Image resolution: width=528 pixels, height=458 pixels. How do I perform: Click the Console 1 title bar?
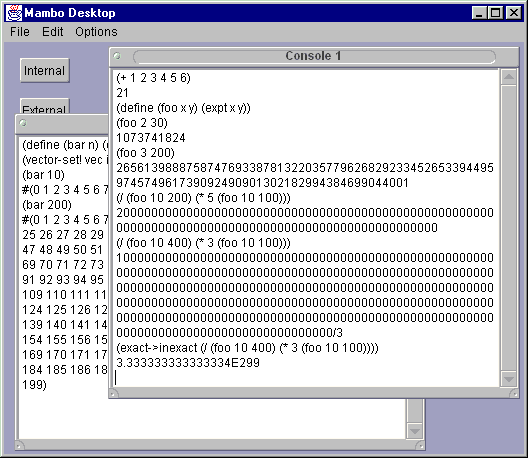click(x=314, y=56)
